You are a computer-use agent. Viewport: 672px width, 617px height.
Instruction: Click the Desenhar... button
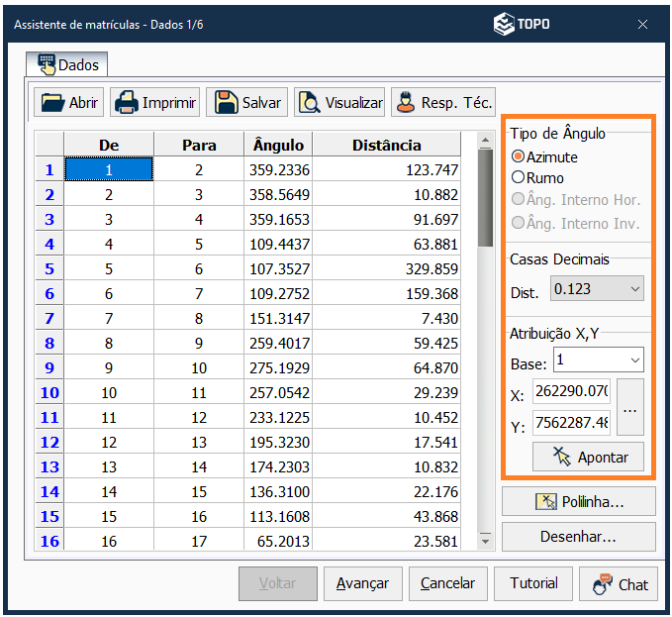point(578,537)
